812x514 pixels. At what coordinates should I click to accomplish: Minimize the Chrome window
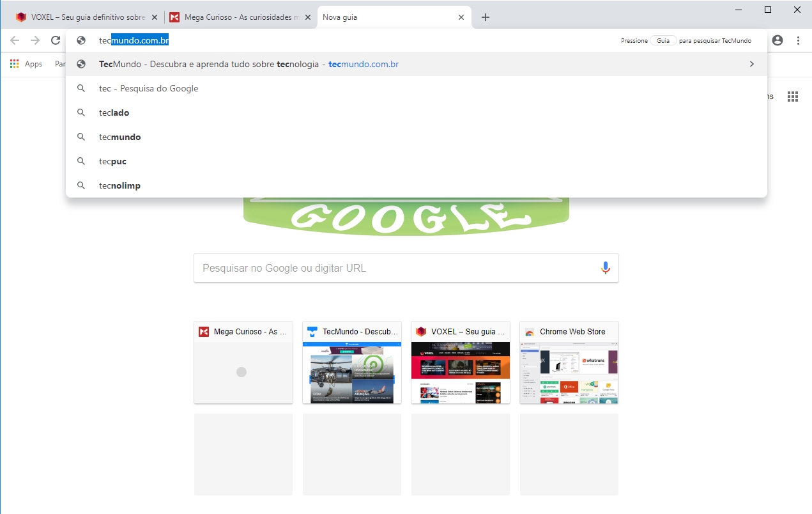pos(739,9)
